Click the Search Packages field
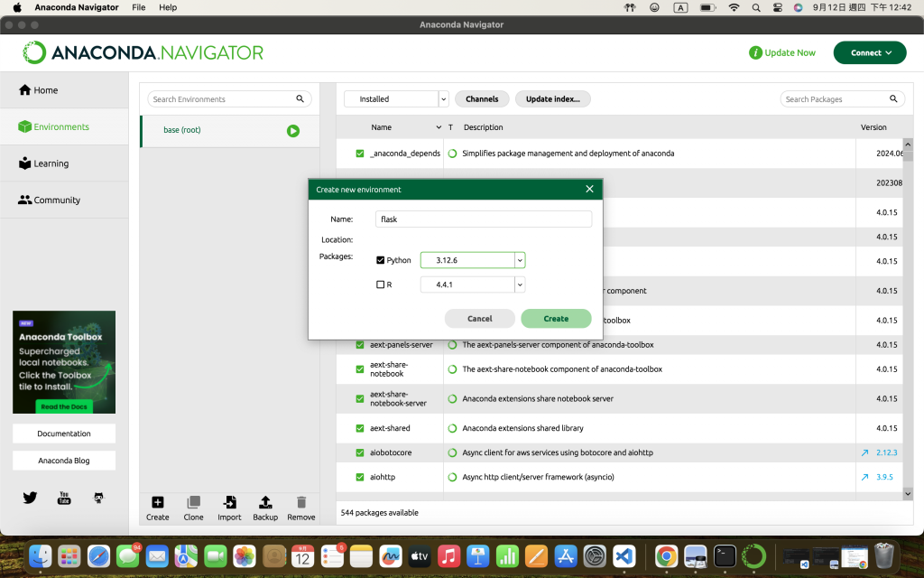Viewport: 924px width, 578px height. 843,99
